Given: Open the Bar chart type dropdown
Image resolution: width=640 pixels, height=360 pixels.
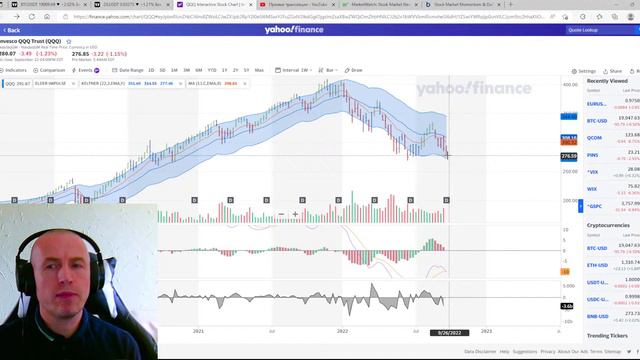Looking at the screenshot, I should (x=328, y=70).
